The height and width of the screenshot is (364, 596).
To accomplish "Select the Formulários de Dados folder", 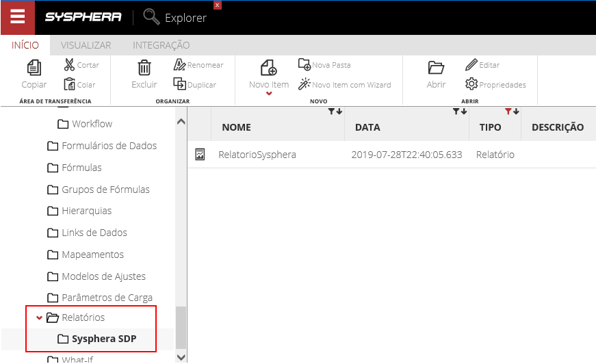I will (x=102, y=146).
